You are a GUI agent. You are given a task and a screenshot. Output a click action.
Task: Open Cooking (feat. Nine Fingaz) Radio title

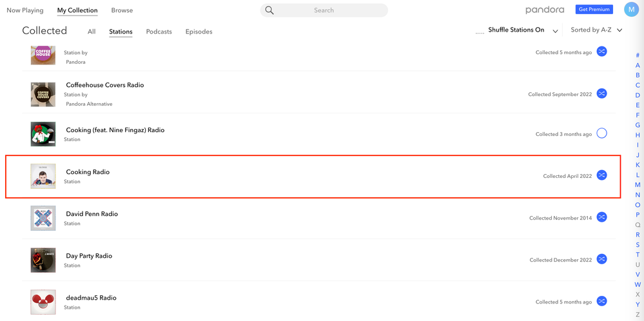point(115,130)
